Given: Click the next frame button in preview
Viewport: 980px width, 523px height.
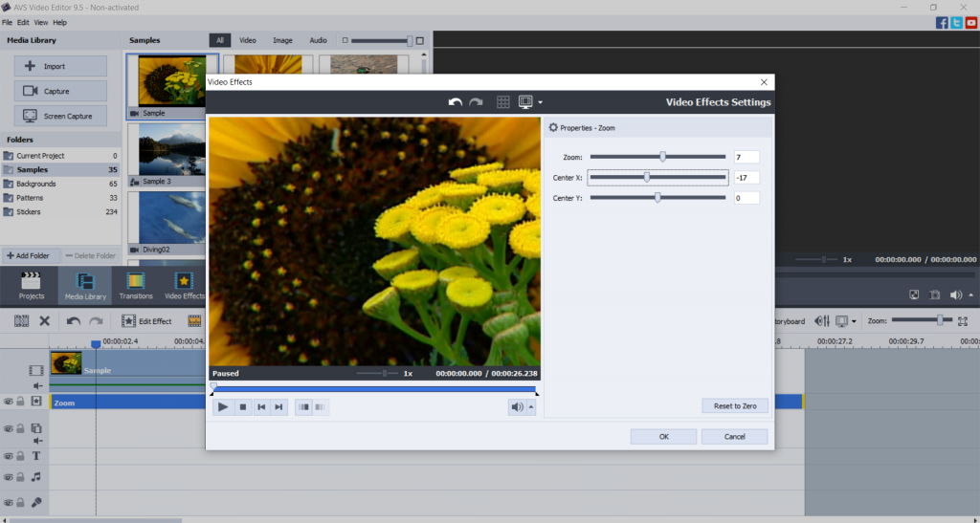Looking at the screenshot, I should (x=279, y=407).
